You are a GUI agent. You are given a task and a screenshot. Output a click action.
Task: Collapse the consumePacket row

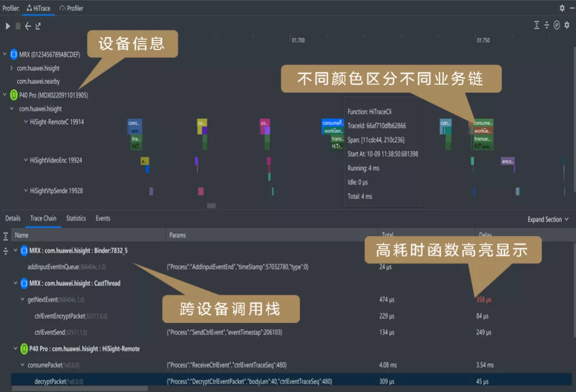22,364
